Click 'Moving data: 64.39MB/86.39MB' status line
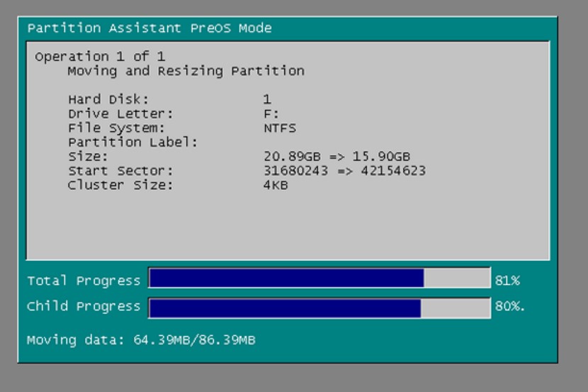This screenshot has height=392, width=588. 141,340
